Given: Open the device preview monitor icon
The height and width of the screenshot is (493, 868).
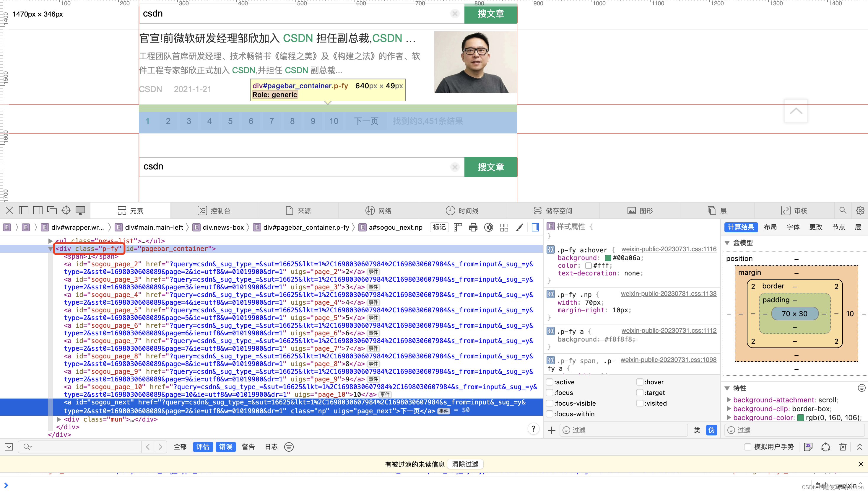Looking at the screenshot, I should 80,210.
